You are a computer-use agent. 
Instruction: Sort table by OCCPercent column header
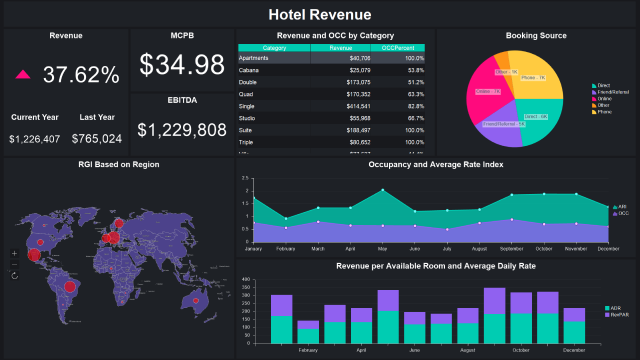click(398, 48)
